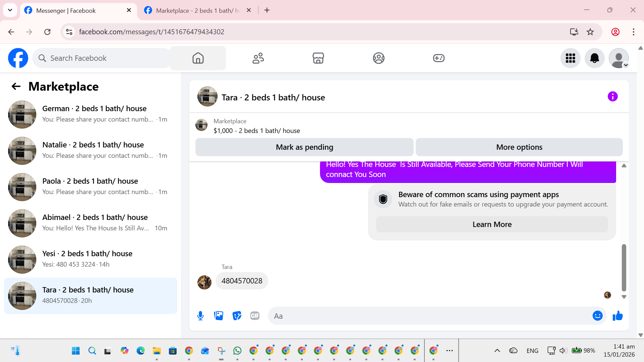Open the Yesi 2 beds conversation
The image size is (644, 362).
point(91,259)
